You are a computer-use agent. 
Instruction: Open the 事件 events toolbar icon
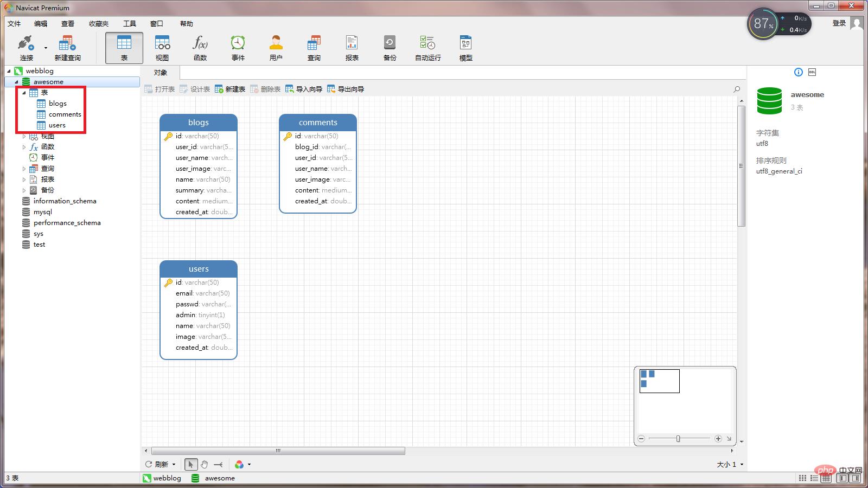pos(238,48)
